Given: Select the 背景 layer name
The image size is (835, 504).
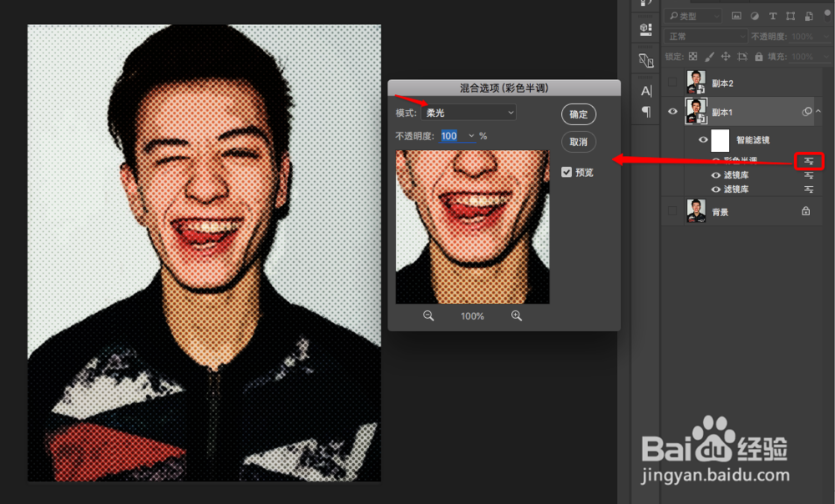Looking at the screenshot, I should click(x=720, y=212).
